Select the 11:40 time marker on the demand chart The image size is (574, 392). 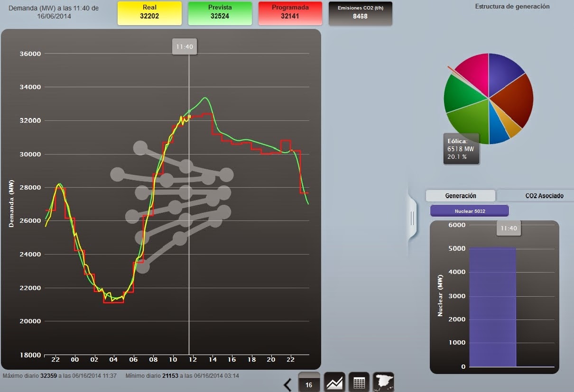[x=184, y=47]
